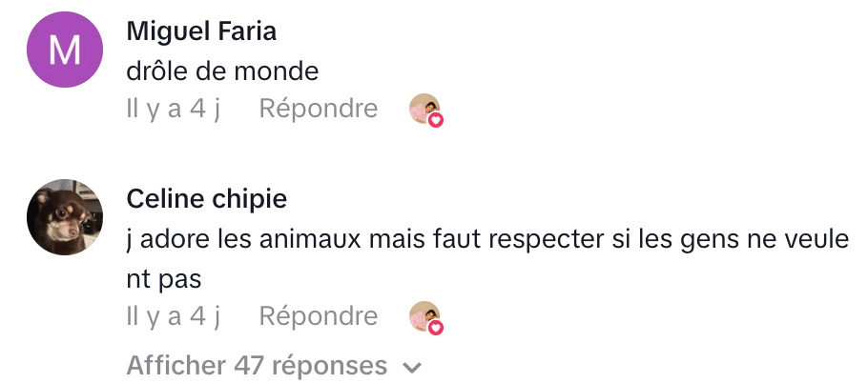868x383 pixels.
Task: Select the comment text drôle de monde
Action: click(222, 71)
